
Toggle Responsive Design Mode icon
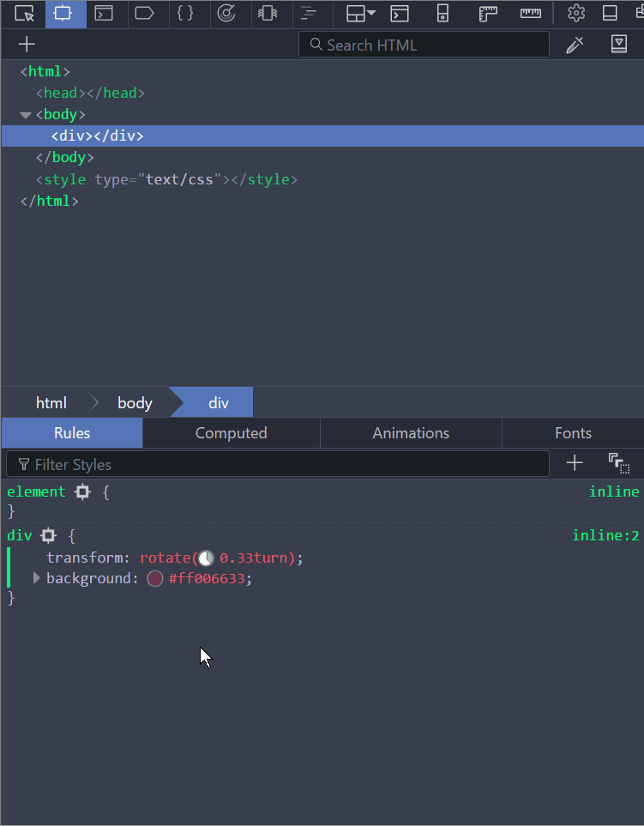pos(442,14)
